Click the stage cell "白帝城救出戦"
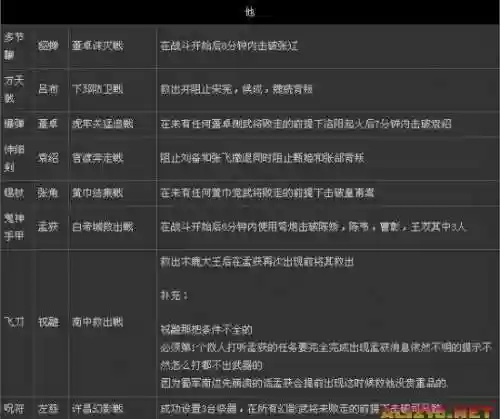Screen dimensions: 500x419 click(x=103, y=227)
